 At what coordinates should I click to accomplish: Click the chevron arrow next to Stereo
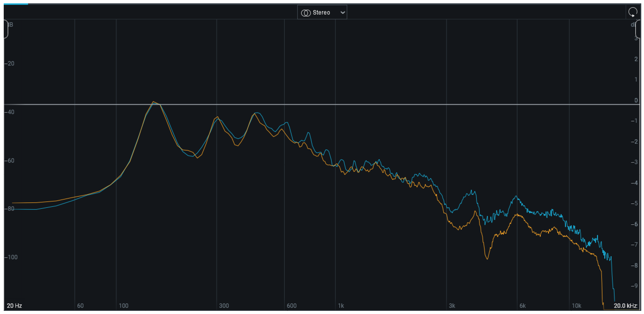coord(343,13)
